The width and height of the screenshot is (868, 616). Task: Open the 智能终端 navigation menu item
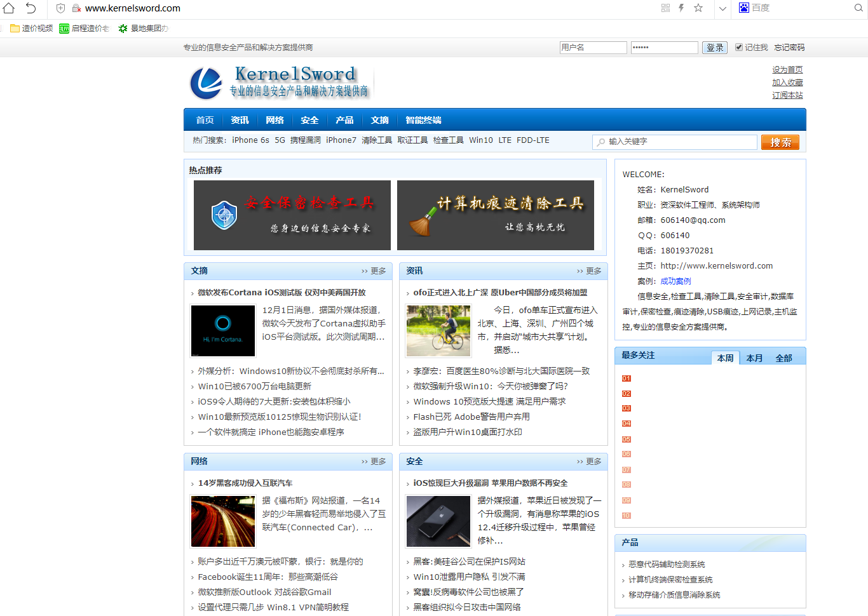click(423, 120)
